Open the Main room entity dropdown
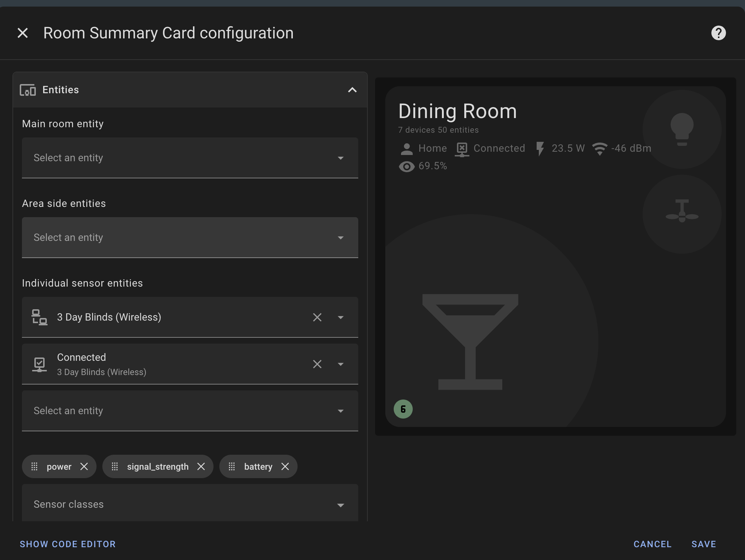This screenshot has height=560, width=745. pyautogui.click(x=340, y=158)
